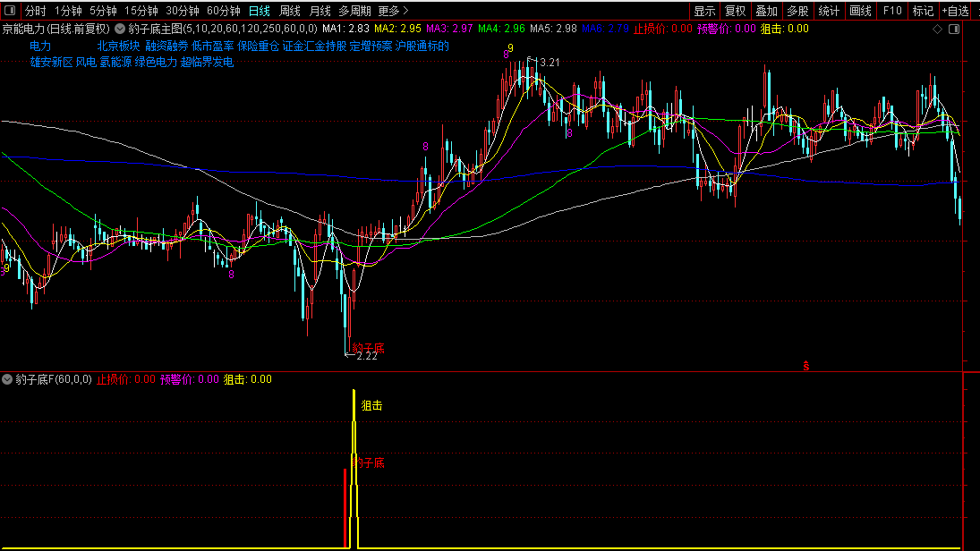
Task: Switch to 月线 monthly chart
Action: coord(320,11)
